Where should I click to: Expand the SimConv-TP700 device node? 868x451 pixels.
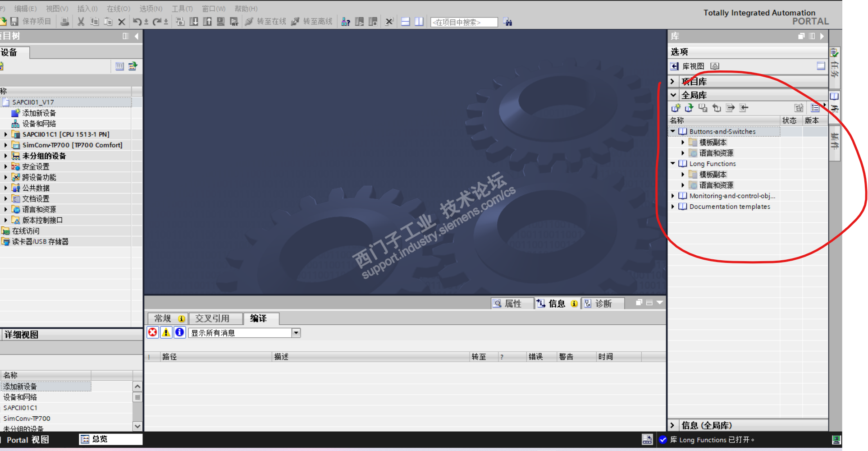click(x=5, y=145)
